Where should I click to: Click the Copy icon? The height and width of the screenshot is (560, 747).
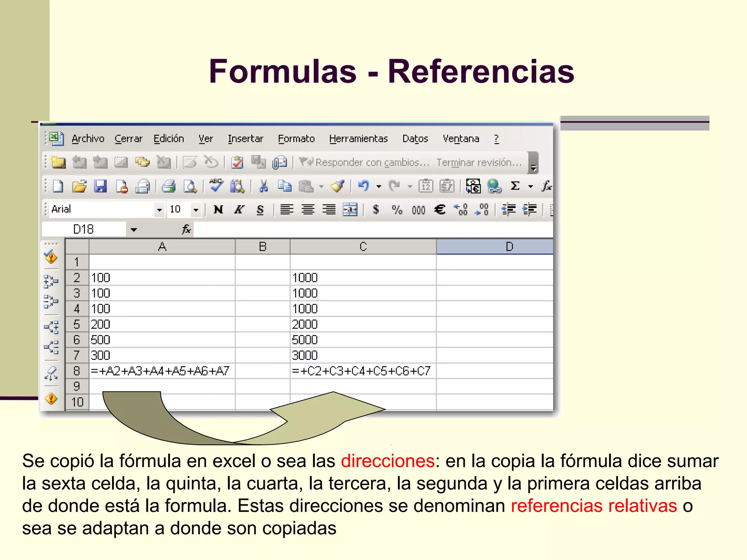pos(285,186)
